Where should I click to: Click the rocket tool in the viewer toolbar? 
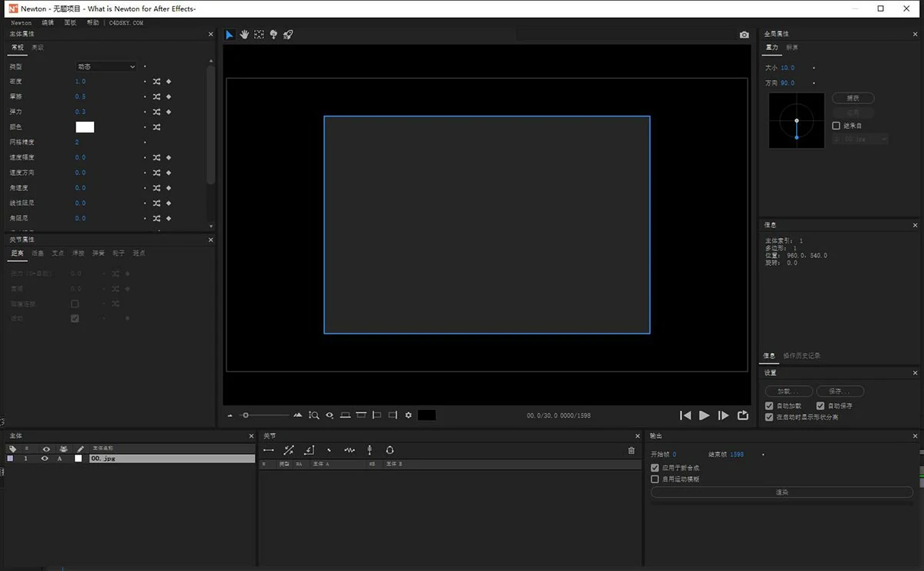tap(288, 35)
